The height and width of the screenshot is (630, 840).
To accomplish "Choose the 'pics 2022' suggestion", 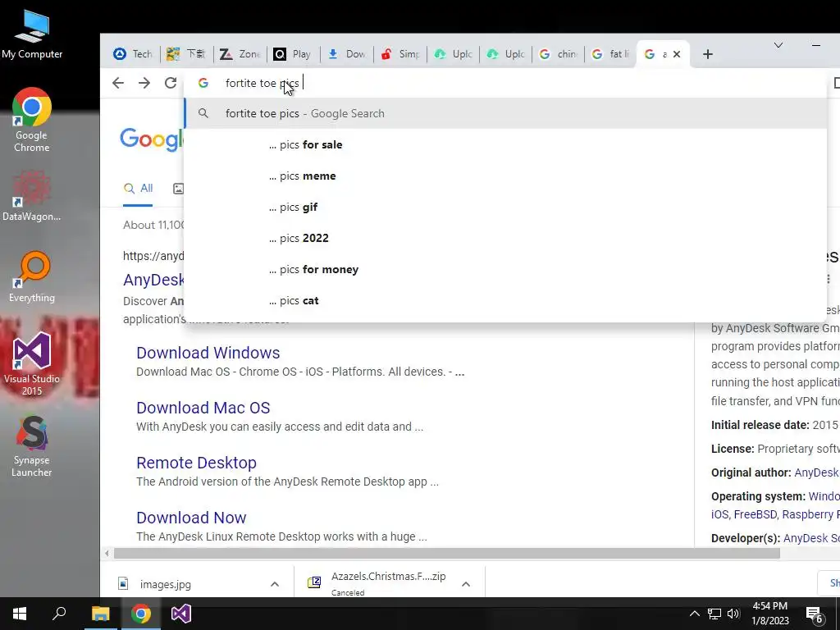I will point(505,238).
